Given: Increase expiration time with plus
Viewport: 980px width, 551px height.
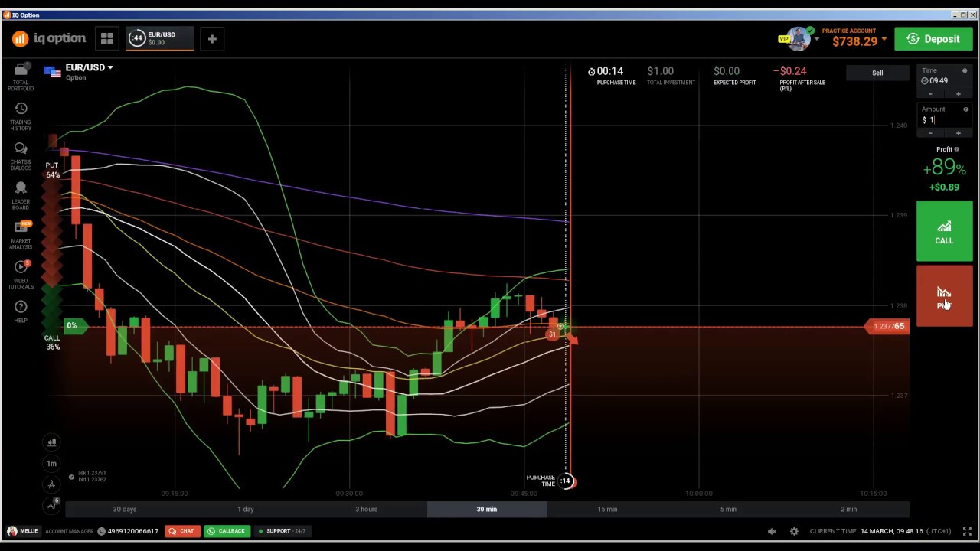Looking at the screenshot, I should tap(958, 94).
